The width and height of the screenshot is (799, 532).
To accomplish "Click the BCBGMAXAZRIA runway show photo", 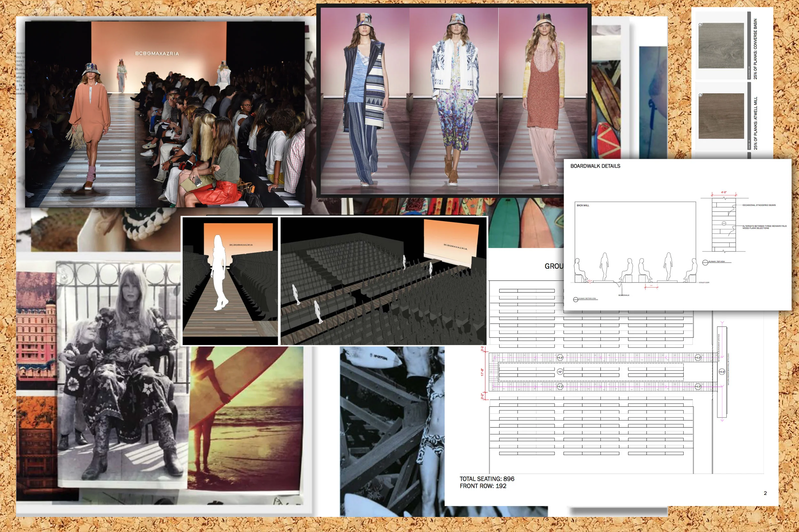I will click(x=165, y=114).
